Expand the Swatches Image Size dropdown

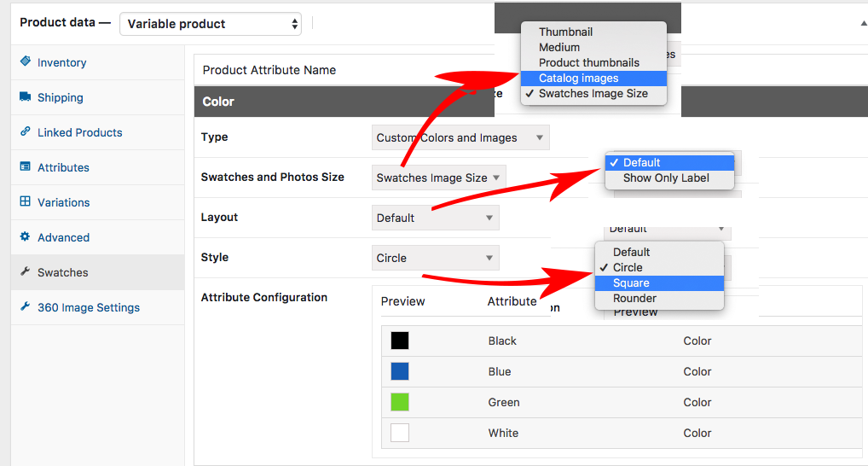point(439,178)
